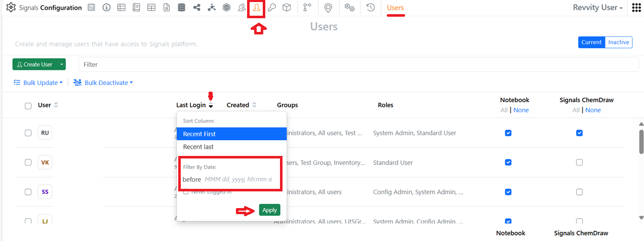Viewport: 644px width, 241px height.
Task: Open the User column sort control
Action: tap(56, 105)
